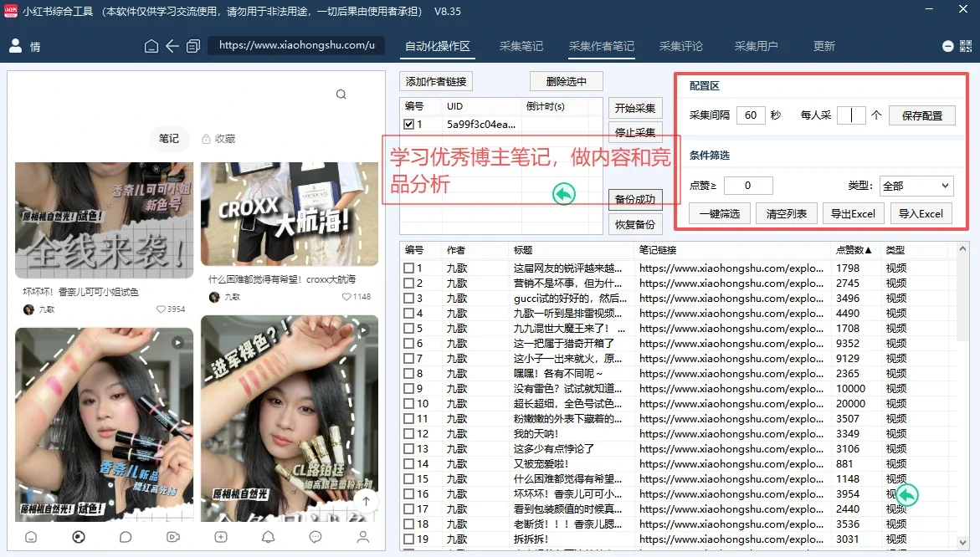Check the box for note row 5
Screen dimensions: 980x557
408,329
